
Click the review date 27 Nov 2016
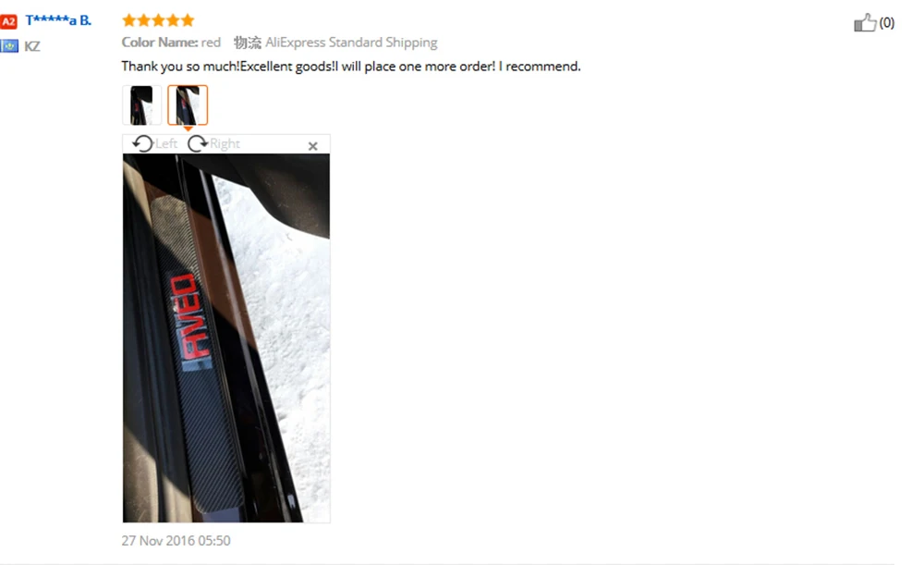click(x=176, y=541)
